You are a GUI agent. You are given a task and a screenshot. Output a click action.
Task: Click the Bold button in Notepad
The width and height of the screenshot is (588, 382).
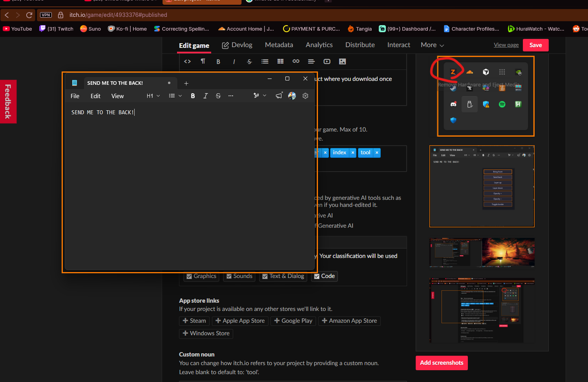(193, 96)
